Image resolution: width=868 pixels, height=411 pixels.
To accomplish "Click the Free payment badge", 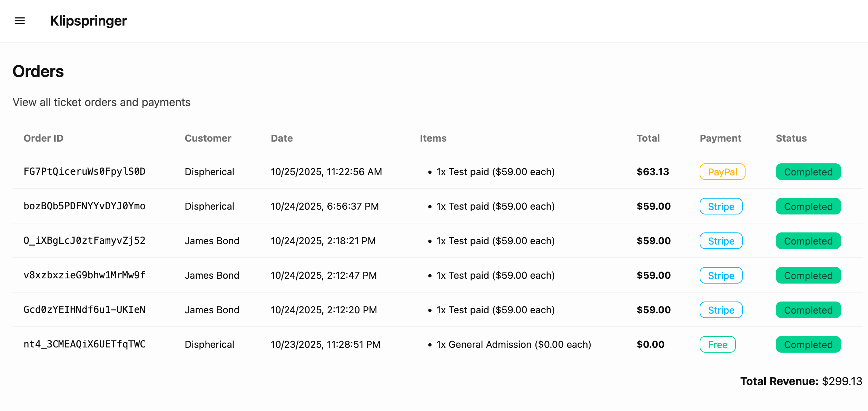I will (x=717, y=345).
